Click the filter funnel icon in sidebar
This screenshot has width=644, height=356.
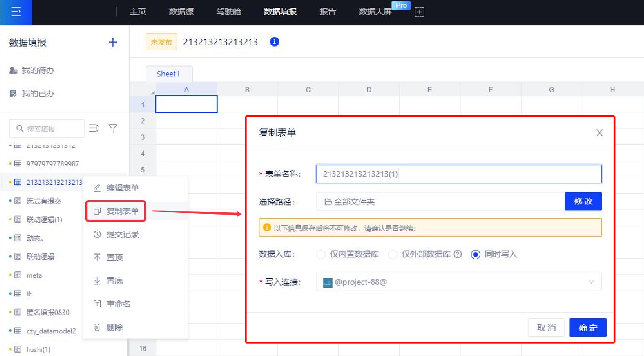tap(113, 128)
